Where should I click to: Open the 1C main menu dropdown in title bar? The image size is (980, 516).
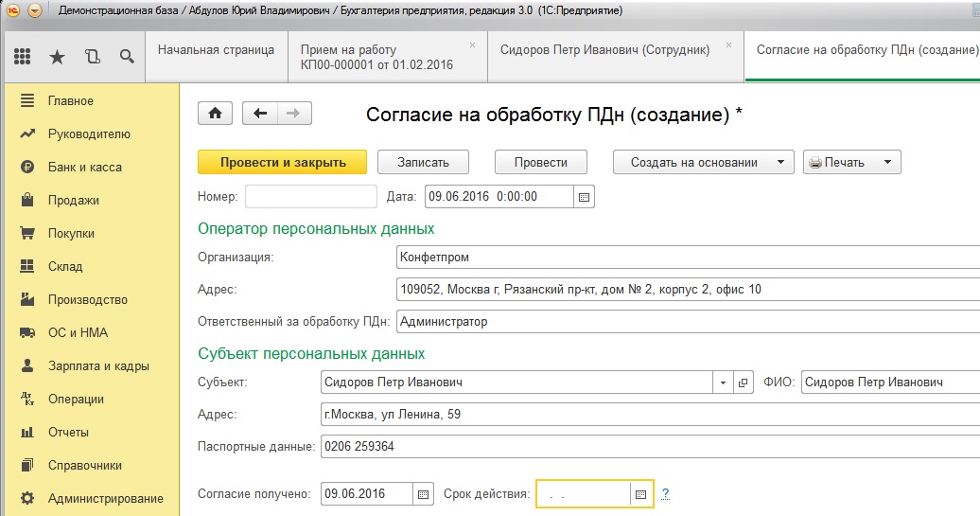[35, 10]
